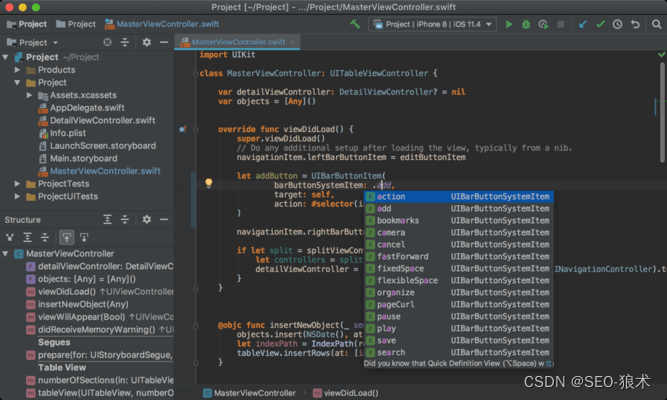Image resolution: width=667 pixels, height=400 pixels.
Task: Select insertNewObject(Any) in Structure
Action: point(77,304)
